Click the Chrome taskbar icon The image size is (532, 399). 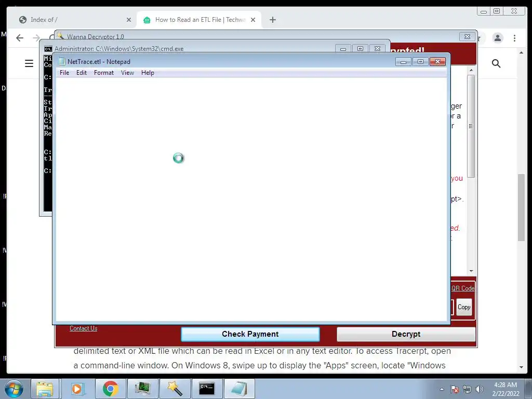click(110, 389)
